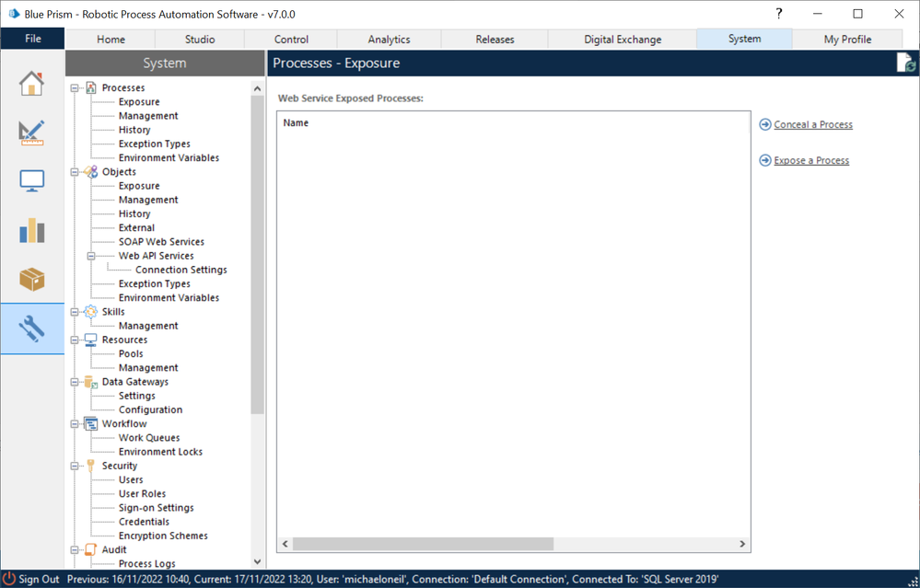920x588 pixels.
Task: Click the arrow icon beside Expose a Process
Action: (765, 161)
